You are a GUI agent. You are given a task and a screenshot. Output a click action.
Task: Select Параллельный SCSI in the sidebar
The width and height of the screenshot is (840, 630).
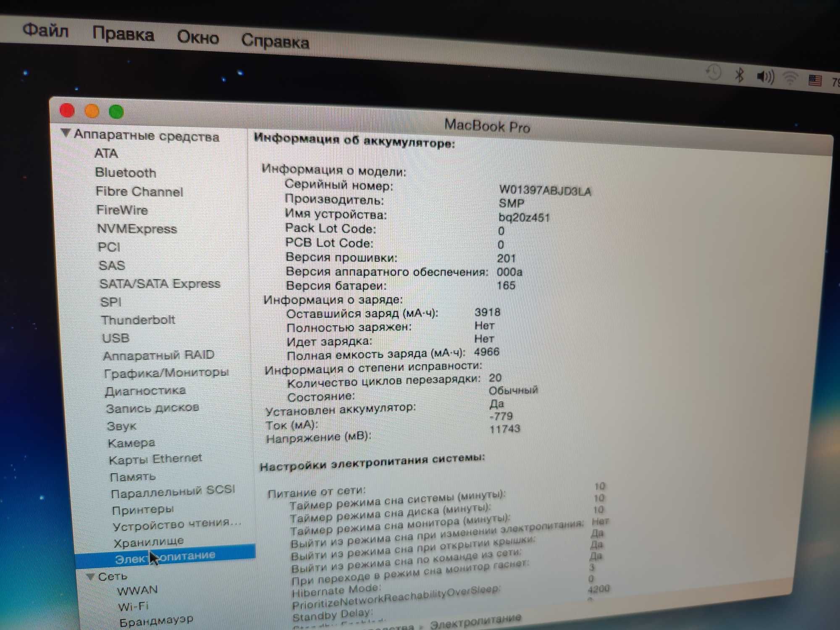[173, 492]
